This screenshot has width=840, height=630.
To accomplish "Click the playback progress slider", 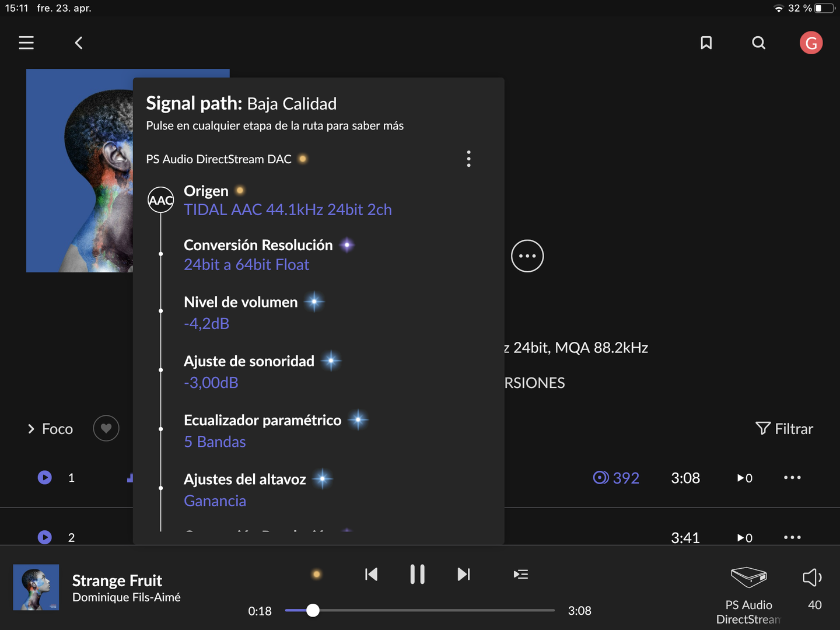I will 419,610.
